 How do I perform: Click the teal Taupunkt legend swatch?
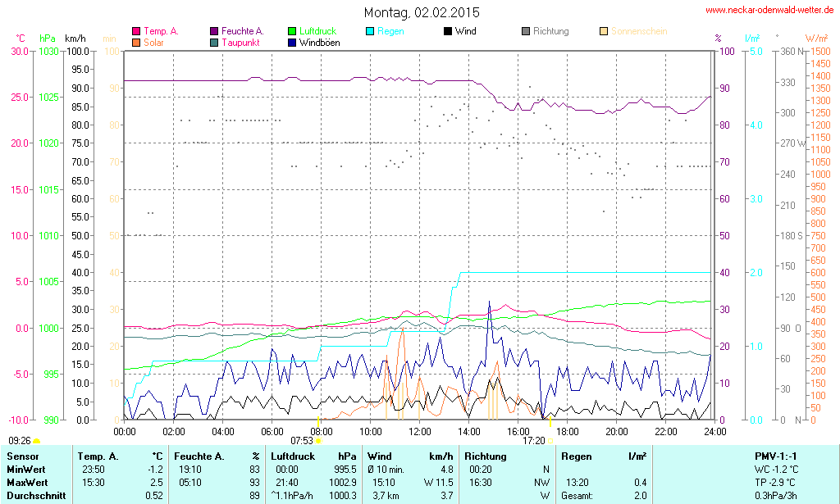point(215,42)
